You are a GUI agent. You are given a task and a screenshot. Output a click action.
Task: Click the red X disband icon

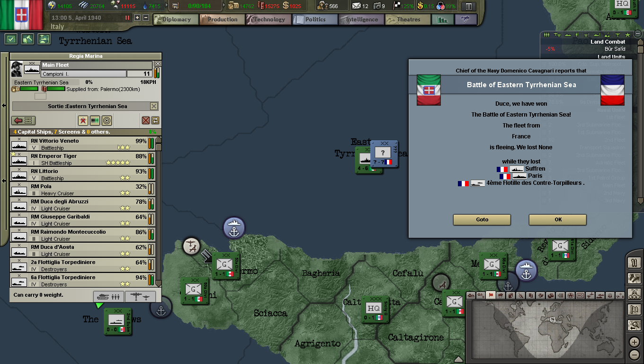click(146, 120)
